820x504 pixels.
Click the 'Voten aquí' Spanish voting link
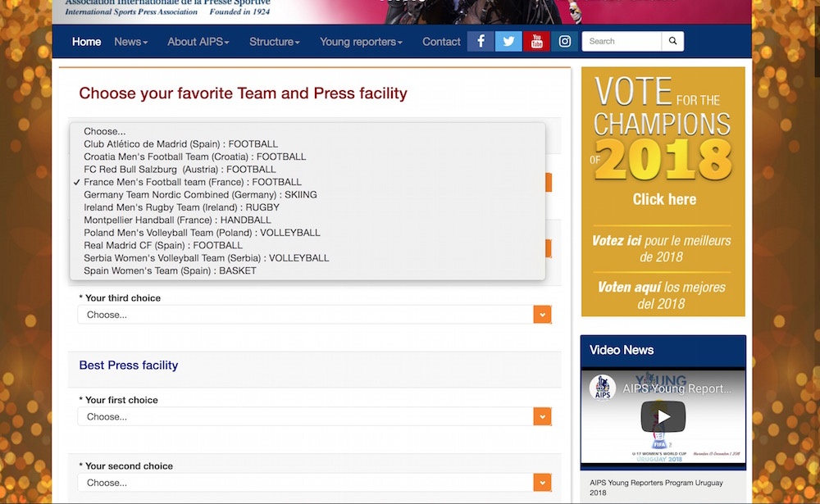coord(662,295)
